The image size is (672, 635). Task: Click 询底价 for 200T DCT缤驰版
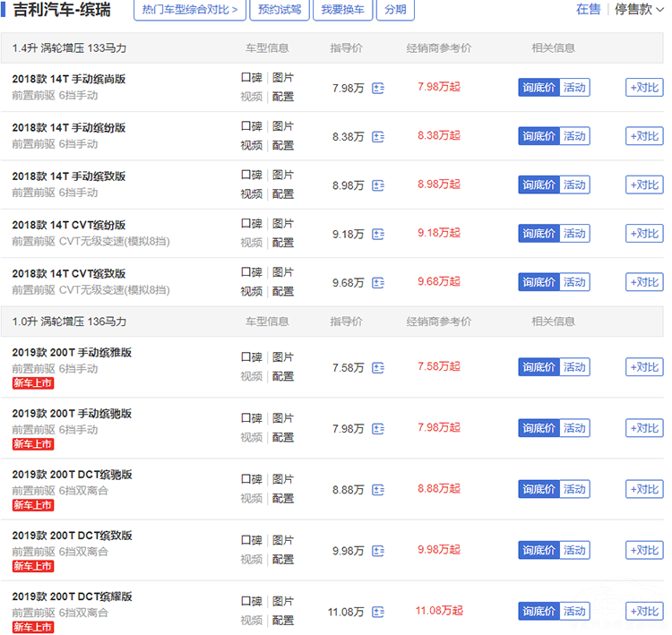pyautogui.click(x=538, y=489)
